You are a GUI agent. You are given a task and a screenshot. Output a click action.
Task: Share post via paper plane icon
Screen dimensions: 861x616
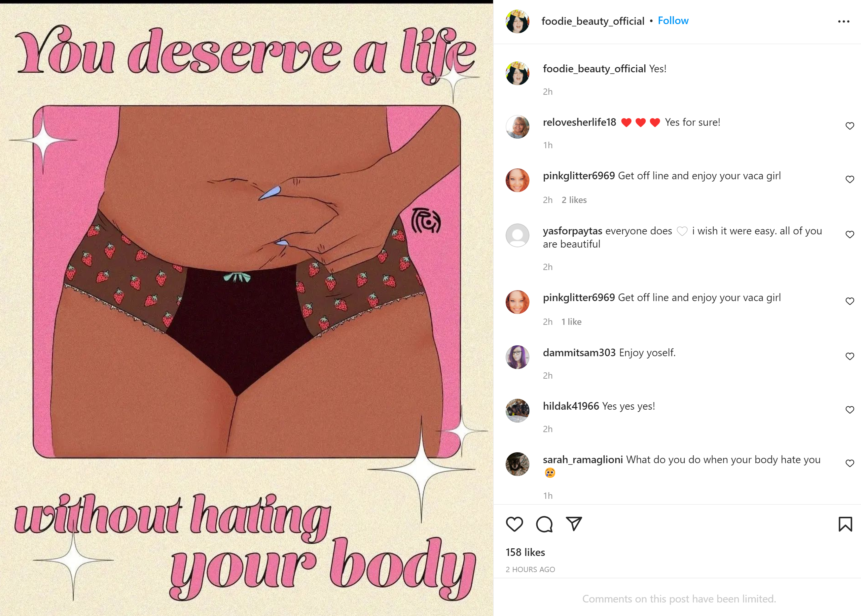coord(574,524)
